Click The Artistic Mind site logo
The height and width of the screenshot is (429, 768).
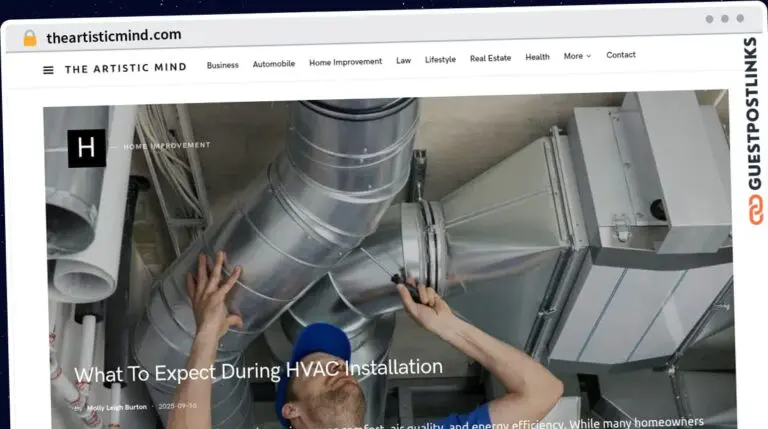pyautogui.click(x=126, y=69)
